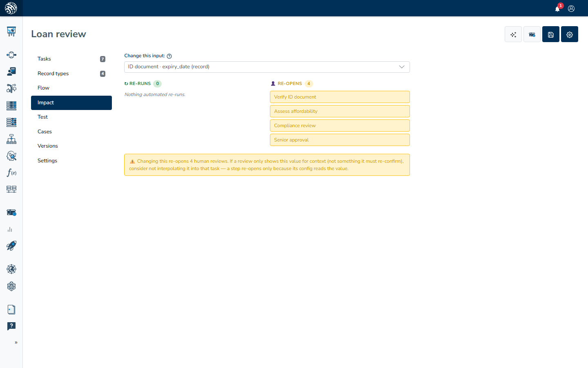Click the RE-RUNS count badge 0

click(x=158, y=83)
